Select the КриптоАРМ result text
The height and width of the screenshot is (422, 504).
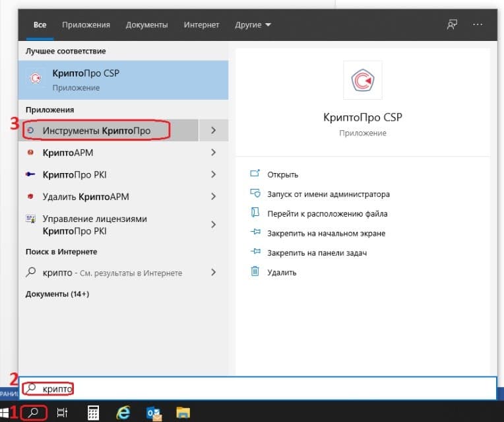[68, 153]
